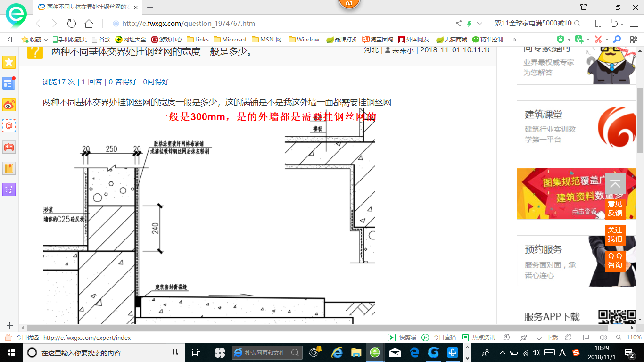Click the sidebar yellow star favorites icon

pos(9,62)
